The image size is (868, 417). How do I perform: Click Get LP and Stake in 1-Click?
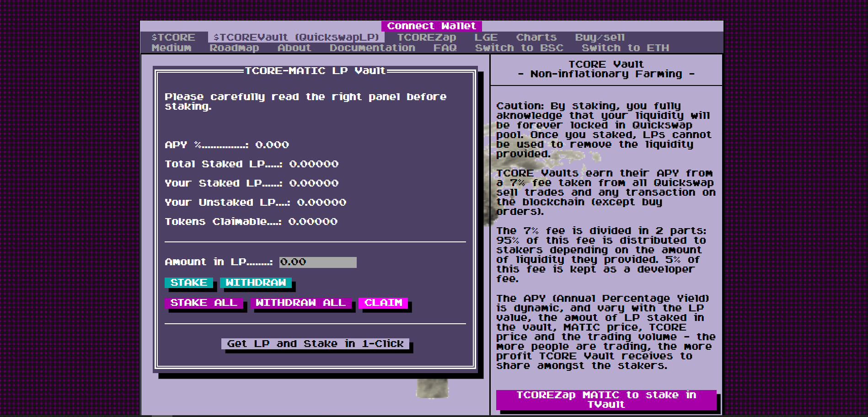315,344
